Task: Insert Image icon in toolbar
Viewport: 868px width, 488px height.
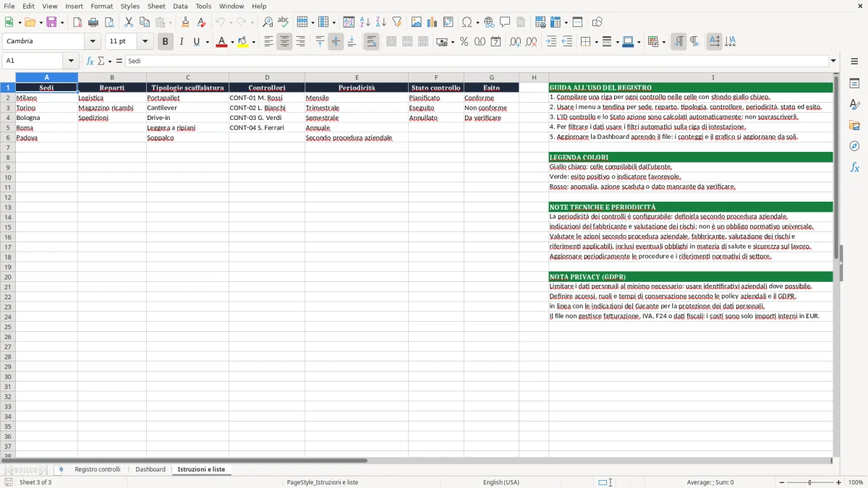Action: [x=417, y=22]
